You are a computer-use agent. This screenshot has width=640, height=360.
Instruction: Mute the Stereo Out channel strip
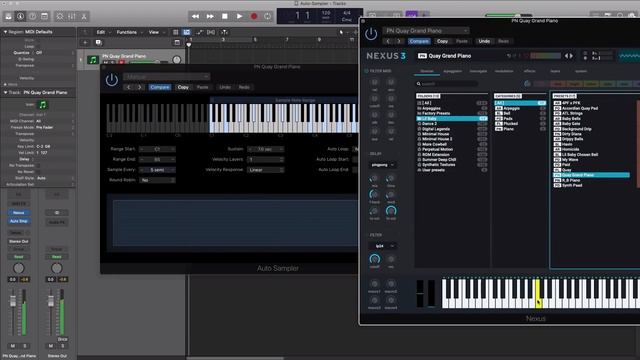pos(51,346)
